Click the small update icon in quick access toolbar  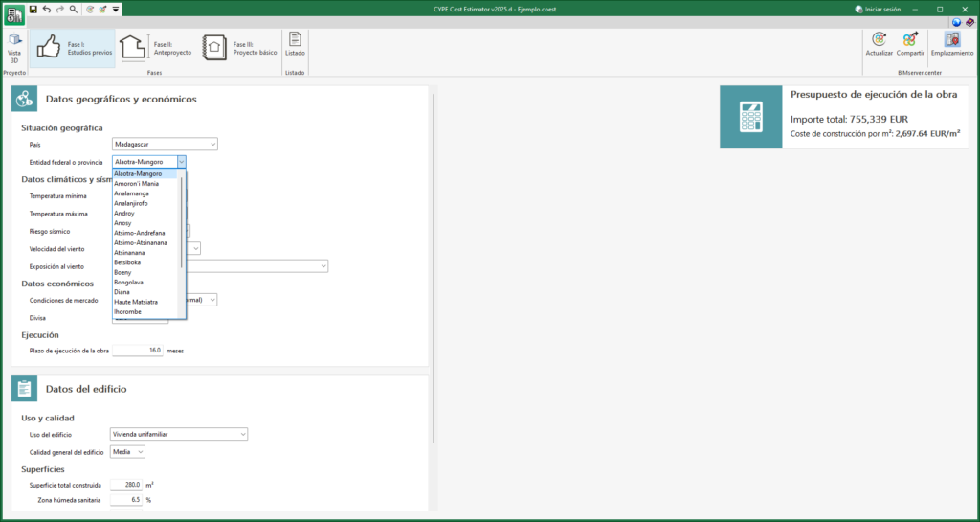(x=91, y=10)
